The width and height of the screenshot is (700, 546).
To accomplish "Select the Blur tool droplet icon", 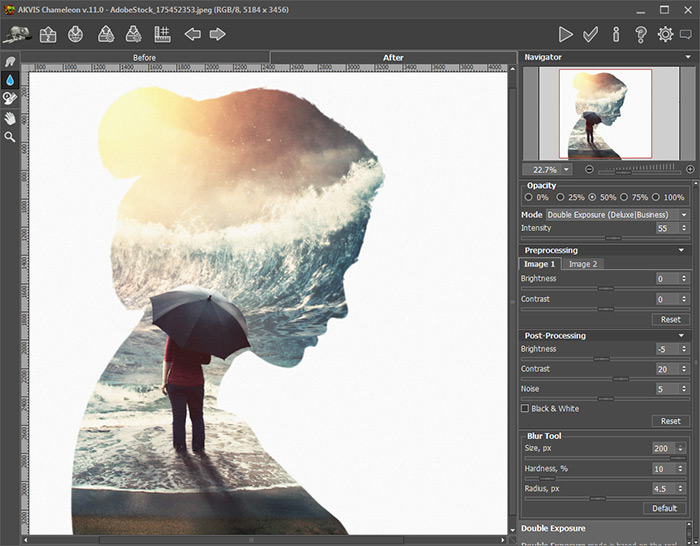I will (10, 80).
